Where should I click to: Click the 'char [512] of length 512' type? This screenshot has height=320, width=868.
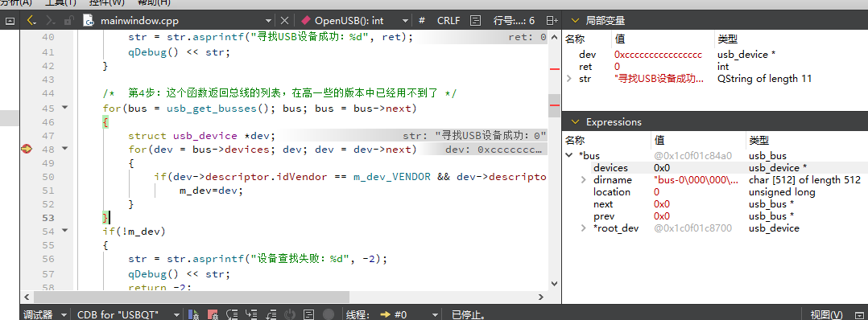pyautogui.click(x=804, y=180)
